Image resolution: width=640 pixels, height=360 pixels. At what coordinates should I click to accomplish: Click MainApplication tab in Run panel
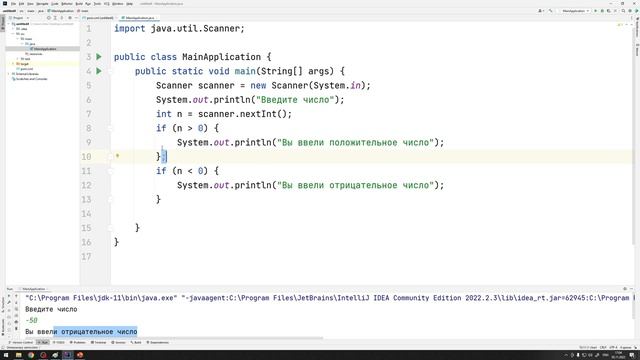(x=34, y=289)
